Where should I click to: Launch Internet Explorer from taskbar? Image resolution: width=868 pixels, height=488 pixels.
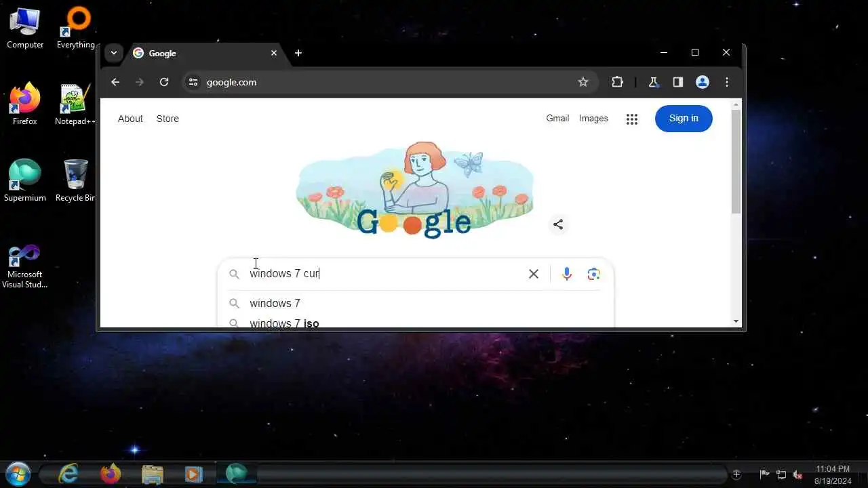(x=68, y=473)
